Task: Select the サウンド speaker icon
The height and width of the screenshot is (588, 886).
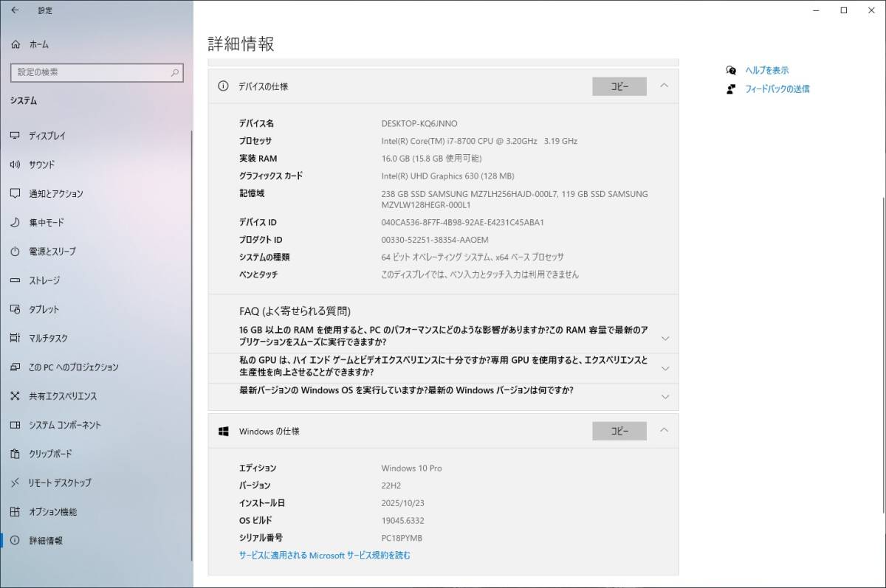Action: [x=15, y=165]
